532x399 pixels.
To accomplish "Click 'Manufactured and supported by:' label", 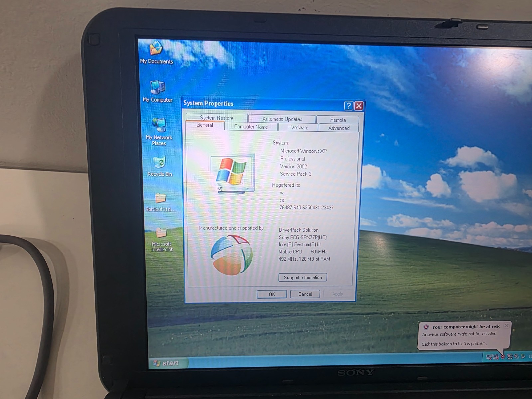I will (x=232, y=228).
